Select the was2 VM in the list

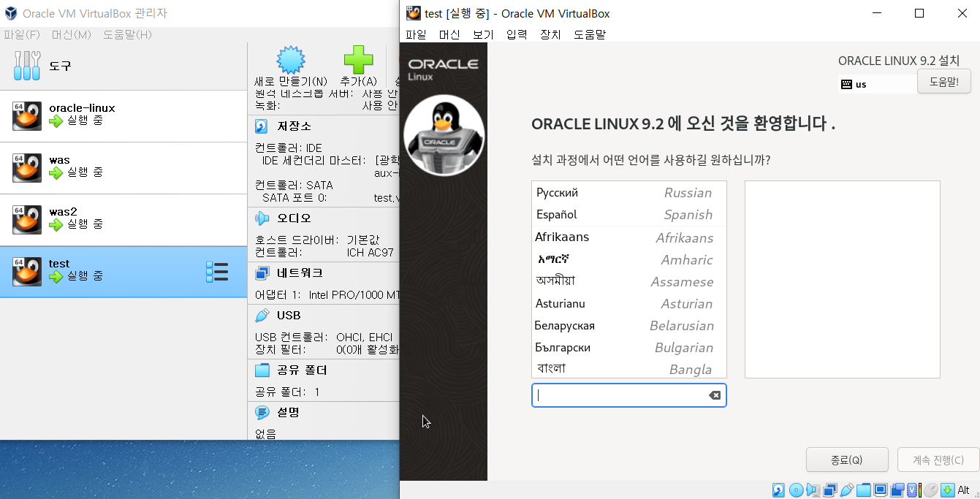tap(124, 220)
